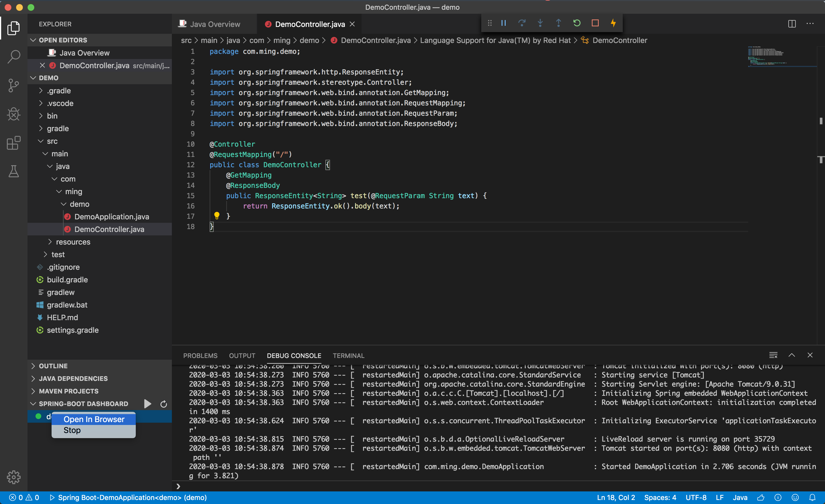Click Ln 18, Col 2 go-to-line indicator
Screen dimensions: 825x504
(x=616, y=498)
